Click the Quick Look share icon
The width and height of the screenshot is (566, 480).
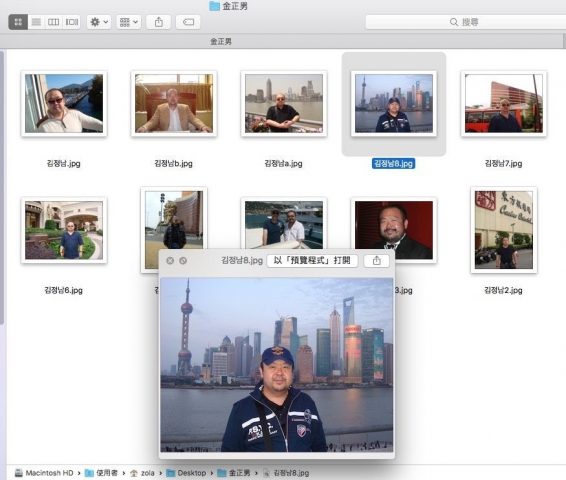376,261
